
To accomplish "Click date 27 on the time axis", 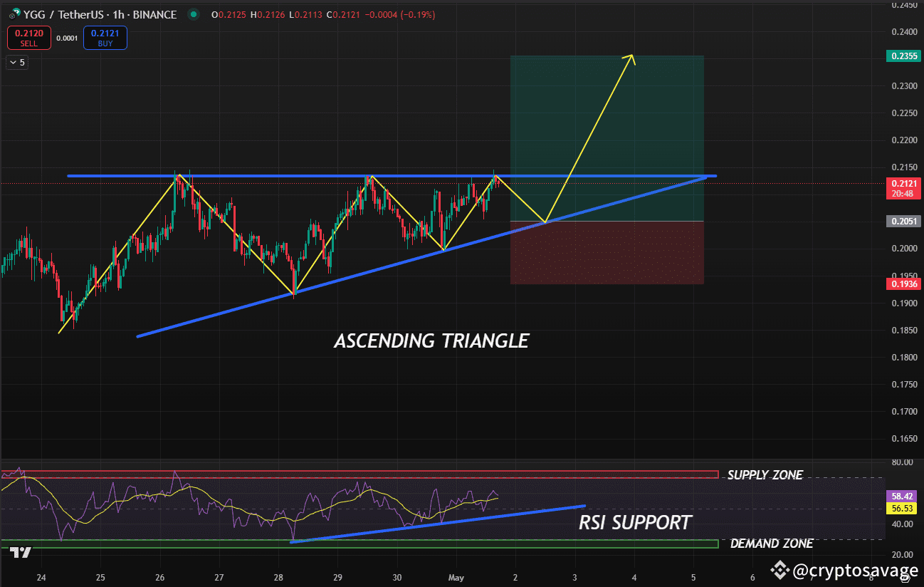I will [x=219, y=577].
